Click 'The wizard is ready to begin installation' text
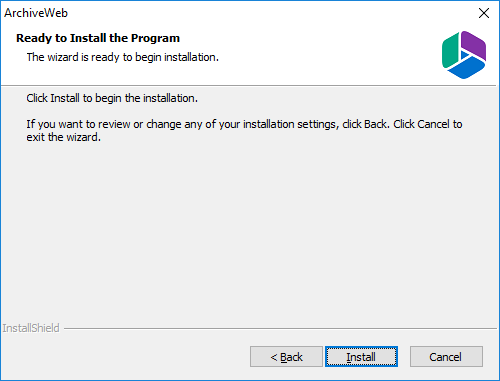The image size is (500, 381). 123,57
